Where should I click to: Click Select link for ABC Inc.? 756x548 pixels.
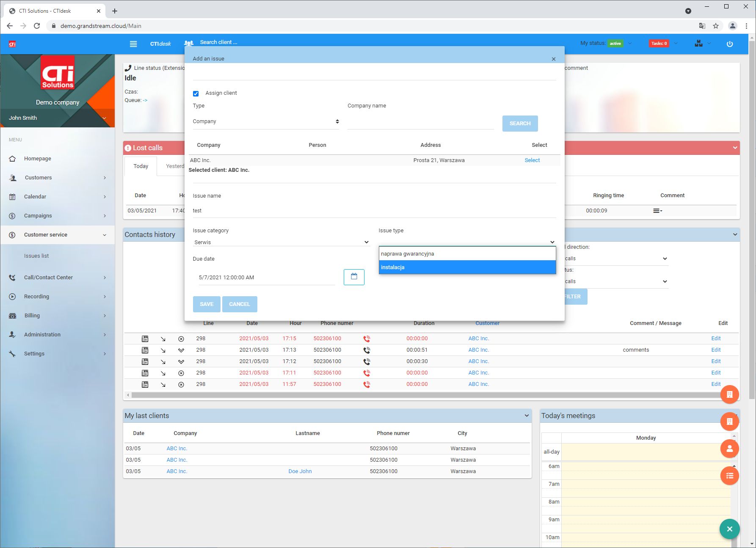coord(532,160)
